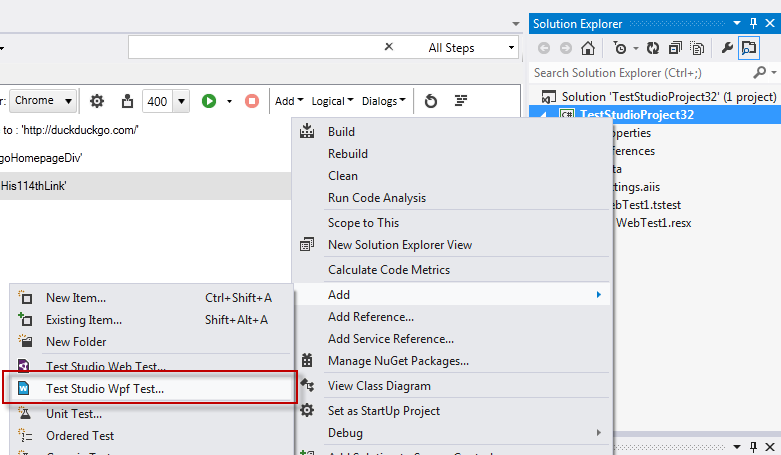Click the Show All Files icon

[697, 48]
